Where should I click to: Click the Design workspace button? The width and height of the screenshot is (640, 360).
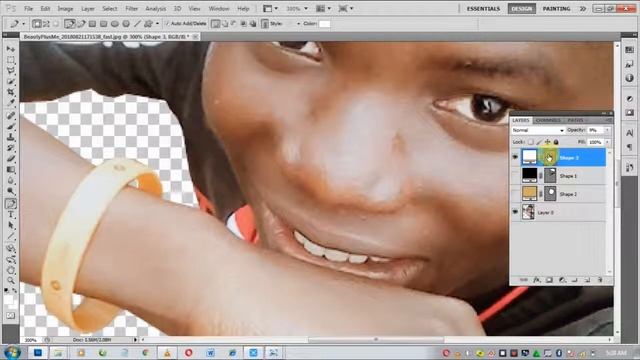(x=522, y=9)
